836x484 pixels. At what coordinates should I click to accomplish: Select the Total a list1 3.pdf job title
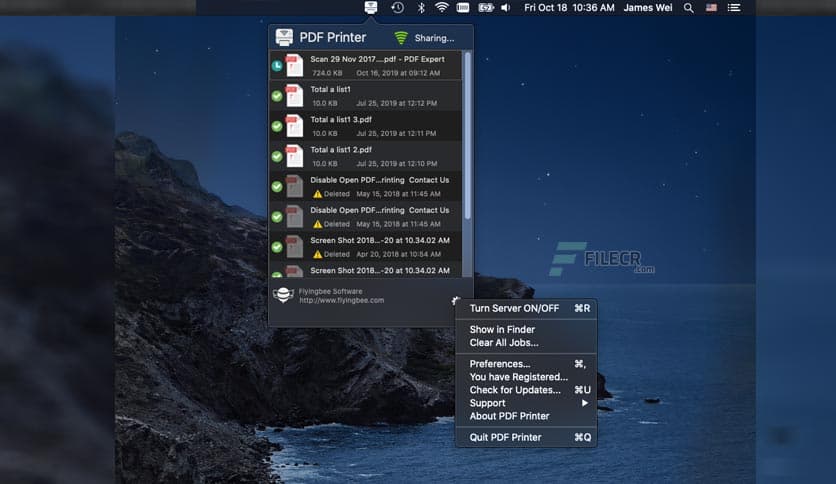pyautogui.click(x=341, y=120)
